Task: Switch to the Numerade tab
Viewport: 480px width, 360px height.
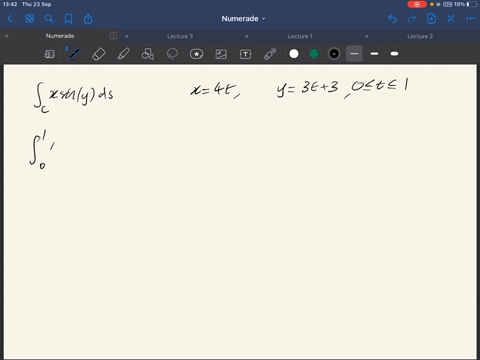Action: [60, 36]
